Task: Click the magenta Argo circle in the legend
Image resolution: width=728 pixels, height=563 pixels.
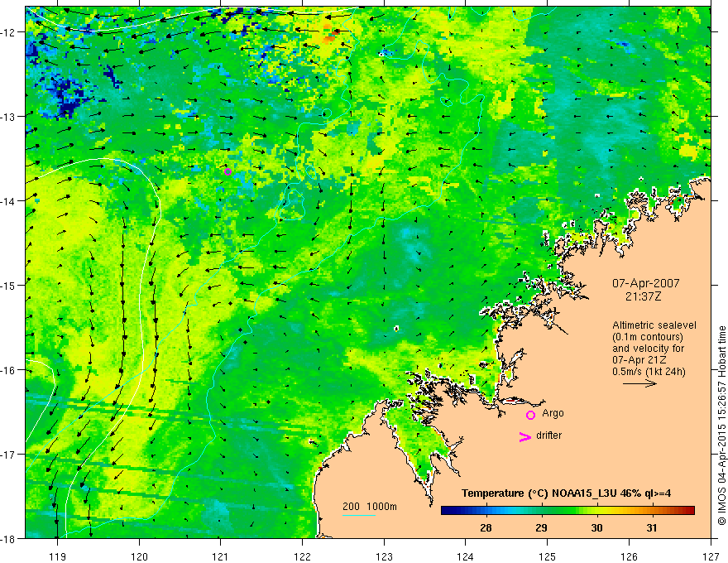Action: click(x=530, y=415)
